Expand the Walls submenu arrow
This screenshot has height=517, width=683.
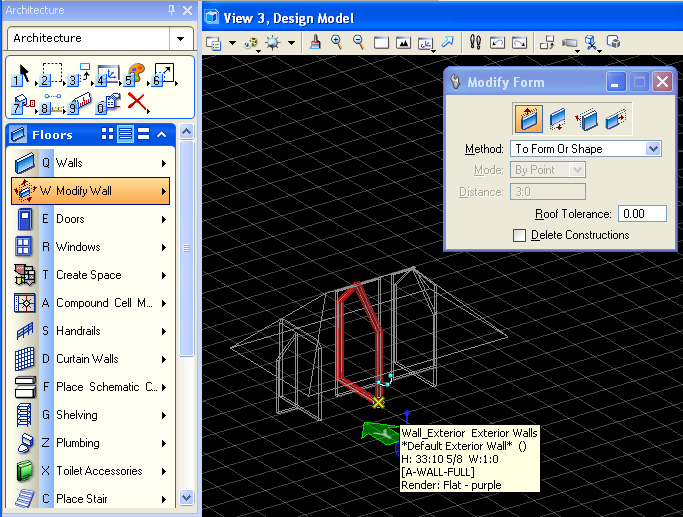point(164,163)
